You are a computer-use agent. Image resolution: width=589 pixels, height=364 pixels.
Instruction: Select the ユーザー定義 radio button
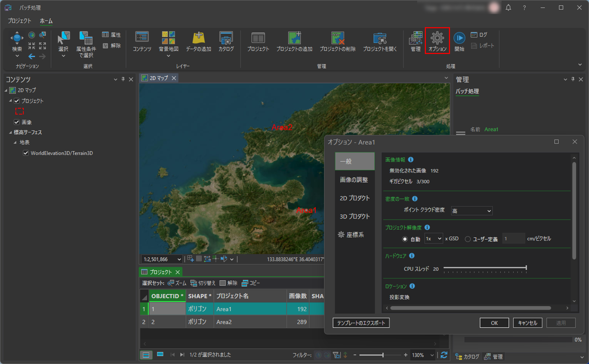point(468,239)
